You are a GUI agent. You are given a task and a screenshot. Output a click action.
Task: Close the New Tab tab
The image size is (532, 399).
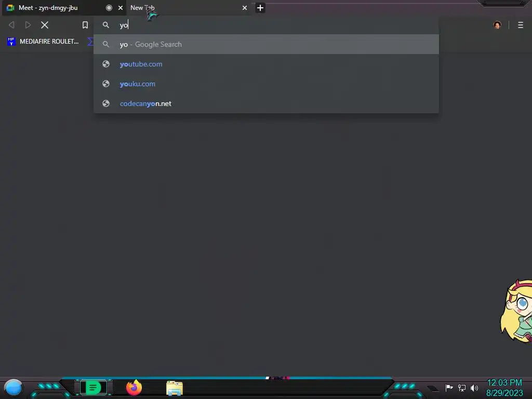[245, 8]
